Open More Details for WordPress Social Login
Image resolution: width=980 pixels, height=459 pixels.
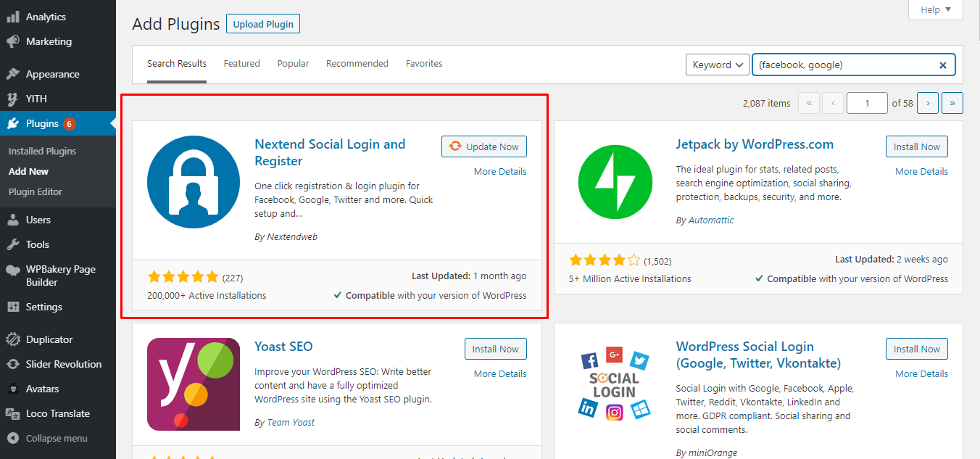(x=921, y=374)
